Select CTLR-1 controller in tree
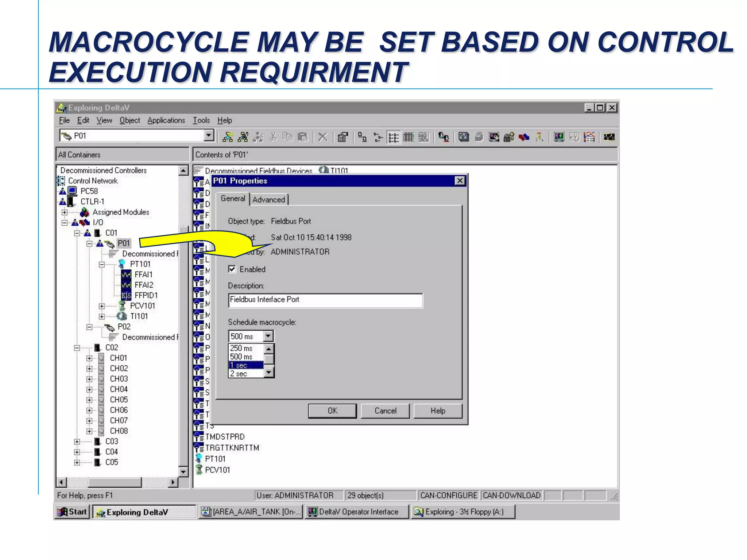 click(92, 202)
